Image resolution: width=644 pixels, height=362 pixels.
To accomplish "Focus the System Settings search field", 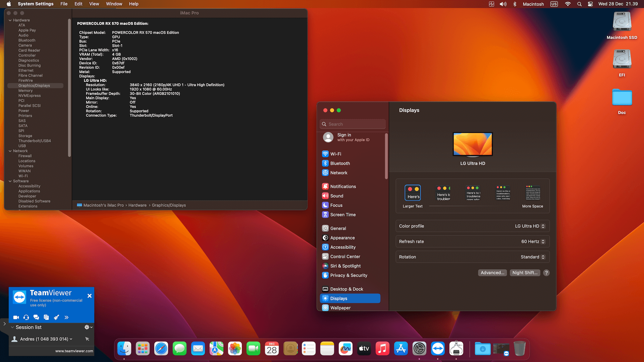I will pos(353,124).
